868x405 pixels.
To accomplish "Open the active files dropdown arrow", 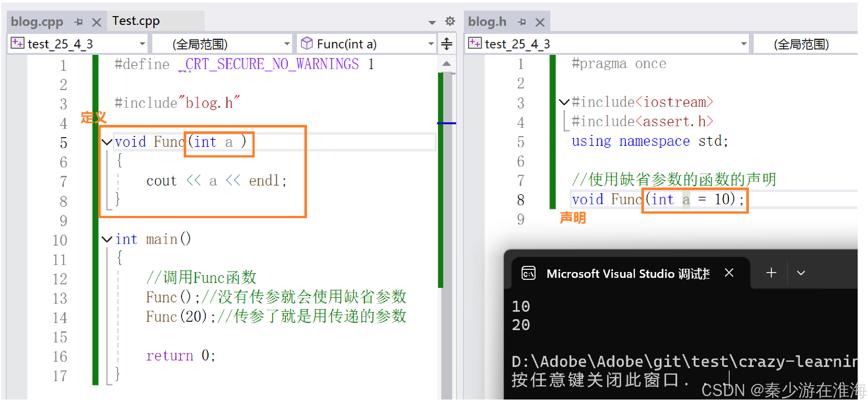I will coord(432,23).
